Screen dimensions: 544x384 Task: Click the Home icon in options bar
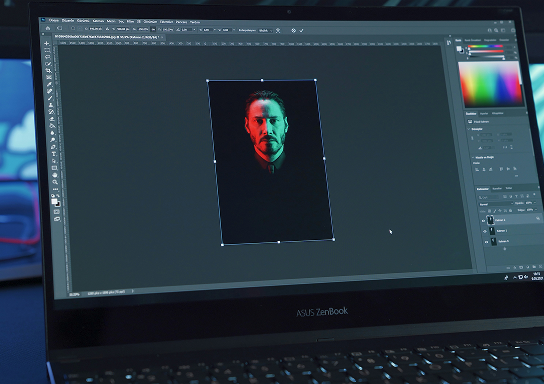[48, 28]
